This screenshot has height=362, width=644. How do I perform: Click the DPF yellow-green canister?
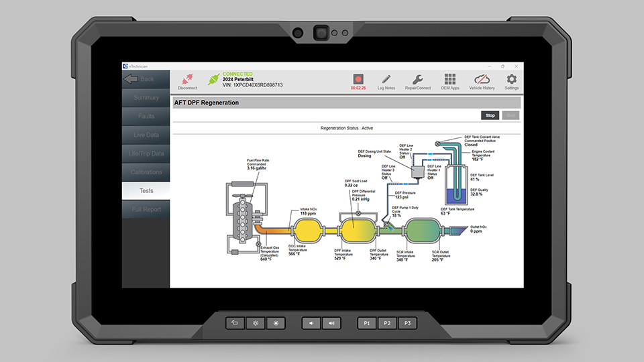pos(358,231)
